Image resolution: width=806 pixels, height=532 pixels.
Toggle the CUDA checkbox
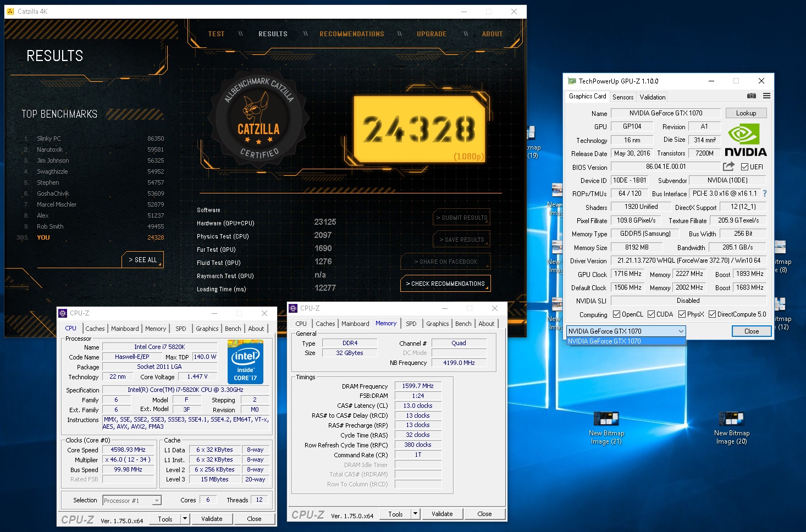point(651,314)
